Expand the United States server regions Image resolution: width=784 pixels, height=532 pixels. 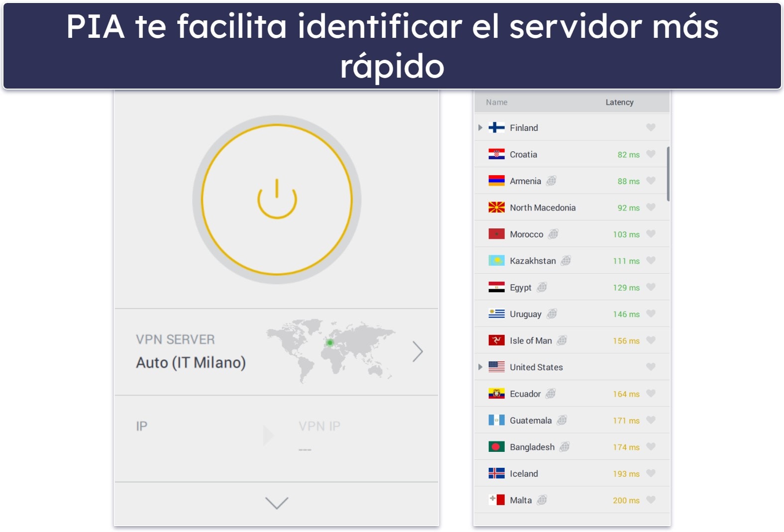coord(480,367)
